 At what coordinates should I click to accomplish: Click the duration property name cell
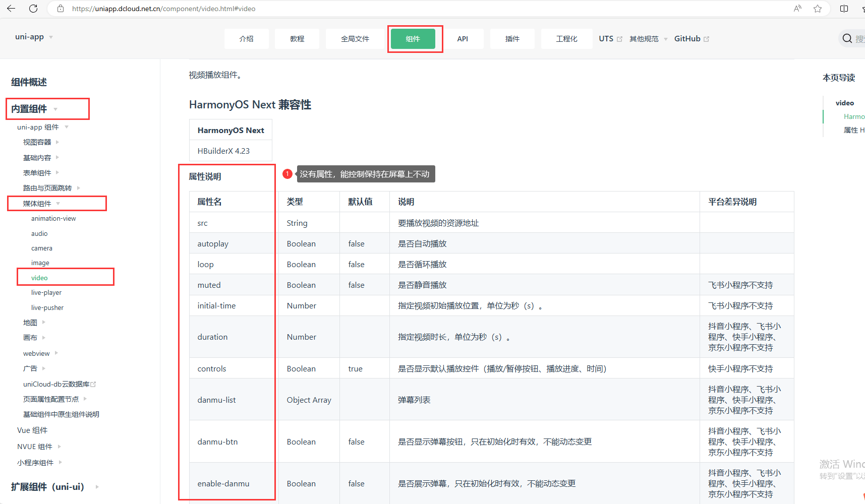click(234, 337)
